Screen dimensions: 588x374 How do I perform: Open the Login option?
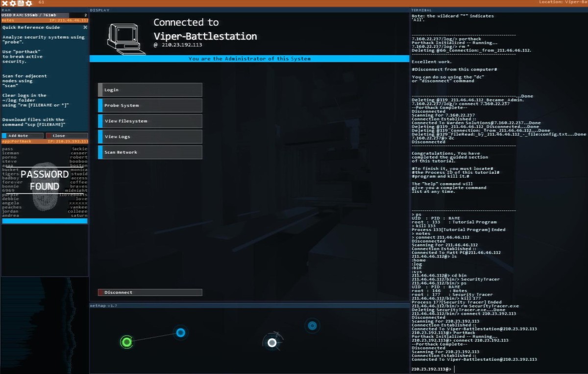tap(150, 90)
